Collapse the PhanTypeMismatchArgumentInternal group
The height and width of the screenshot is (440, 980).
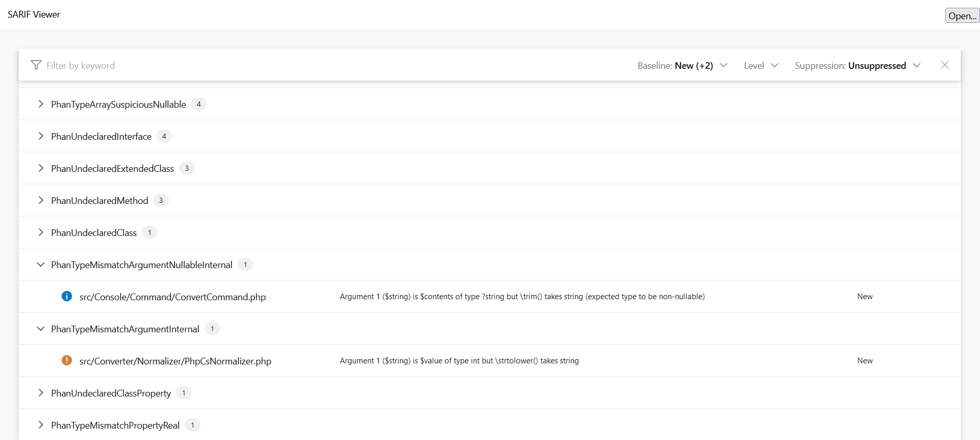pyautogui.click(x=41, y=329)
